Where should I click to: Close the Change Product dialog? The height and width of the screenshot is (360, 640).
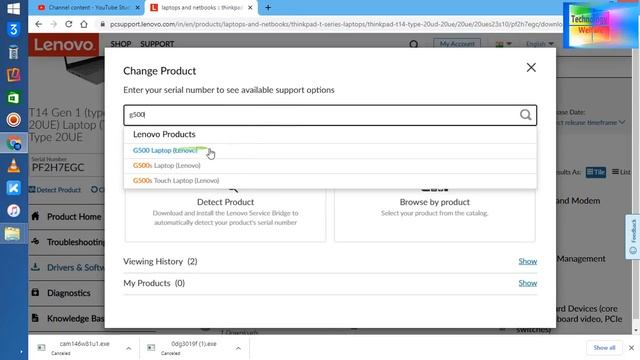click(x=531, y=67)
